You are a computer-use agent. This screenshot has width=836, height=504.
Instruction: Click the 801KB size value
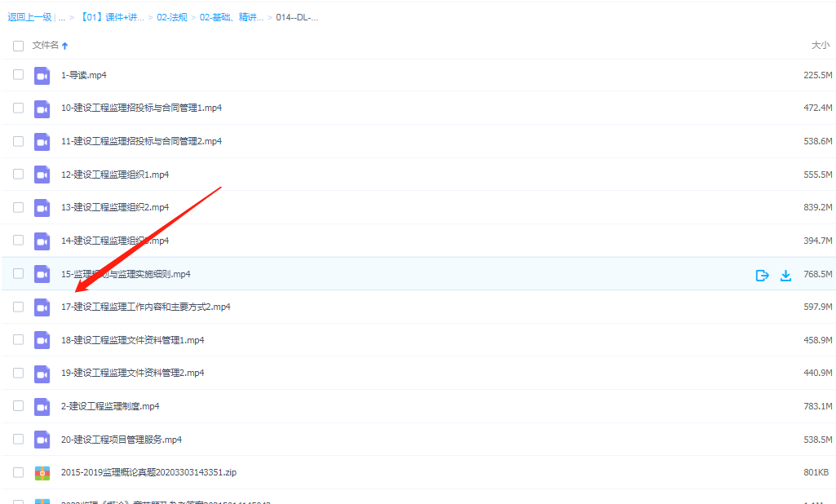816,472
